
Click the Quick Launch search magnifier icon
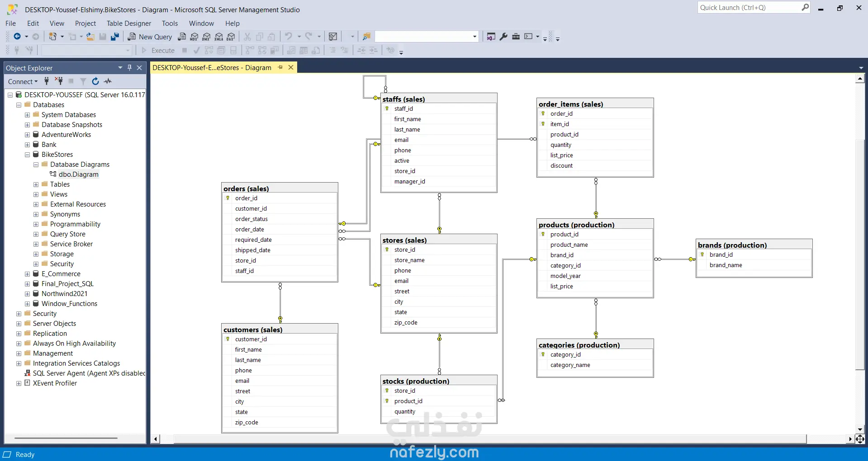pyautogui.click(x=805, y=8)
